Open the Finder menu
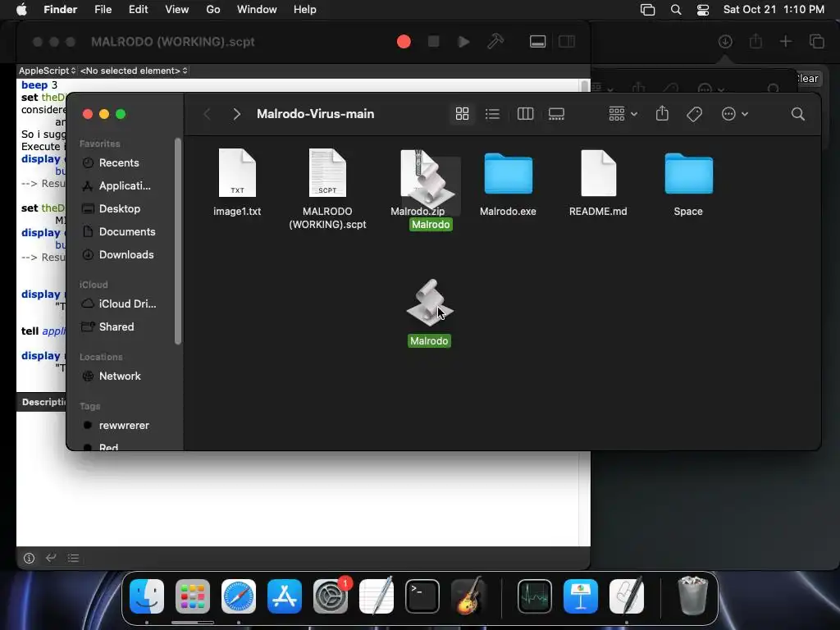Image resolution: width=840 pixels, height=630 pixels. click(60, 10)
